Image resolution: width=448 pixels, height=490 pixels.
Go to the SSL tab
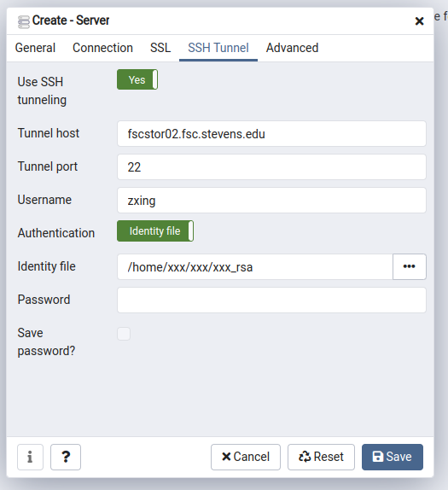[x=160, y=48]
